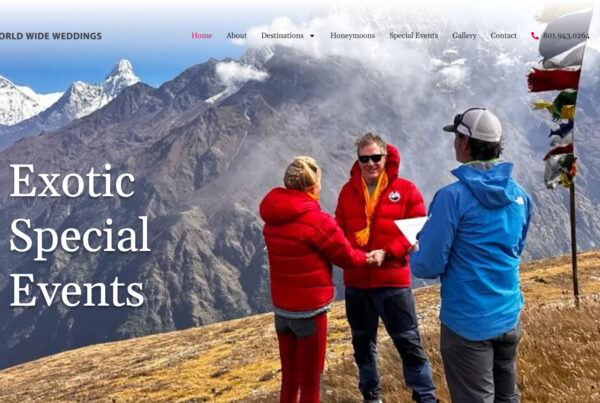This screenshot has width=600, height=403.
Task: Click the word Events in hero heading
Action: [77, 290]
